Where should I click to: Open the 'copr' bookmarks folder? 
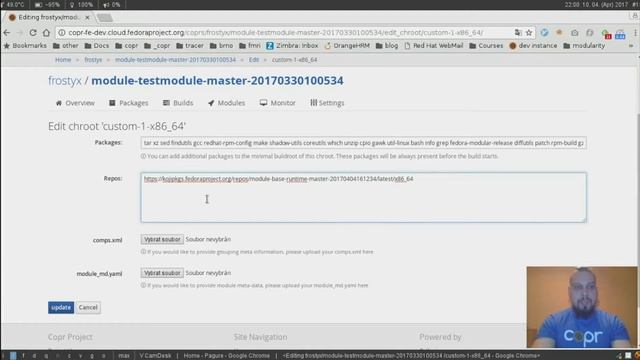point(127,46)
